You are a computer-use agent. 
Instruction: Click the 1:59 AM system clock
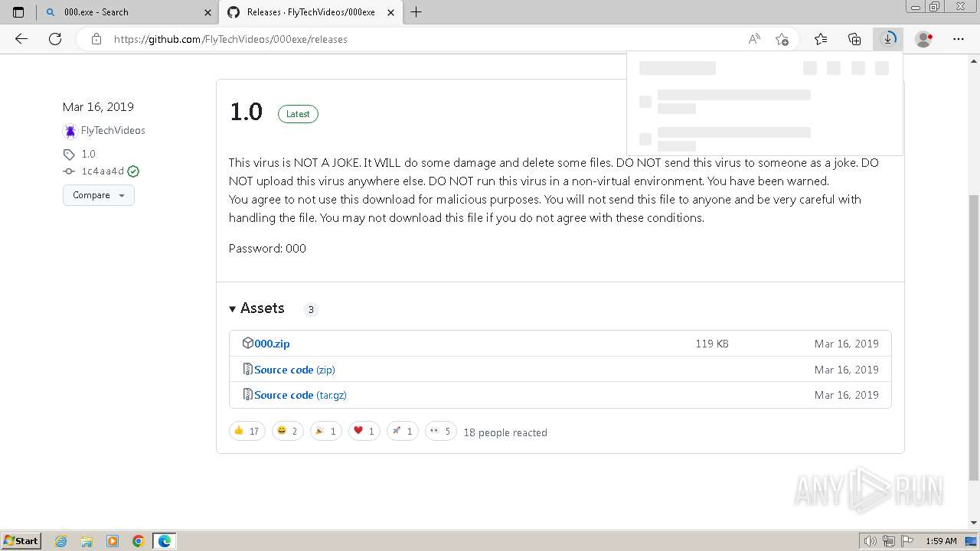[x=941, y=541]
